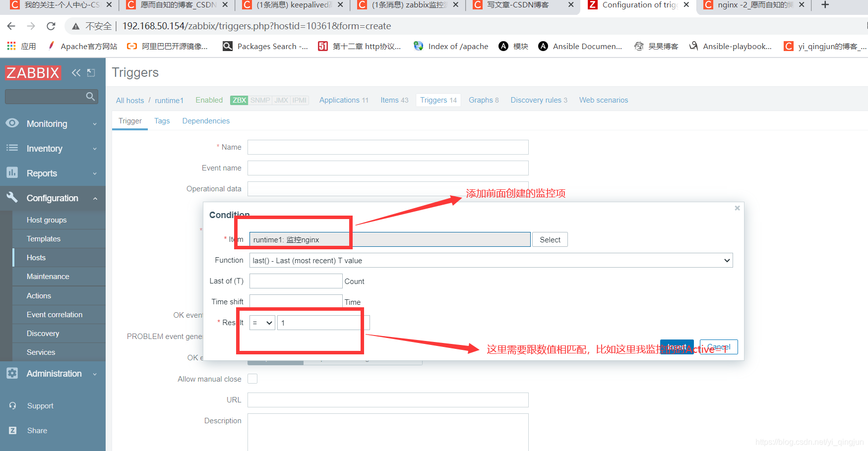Open runtime1 host link
Viewport: 868px width, 451px height.
pyautogui.click(x=169, y=100)
